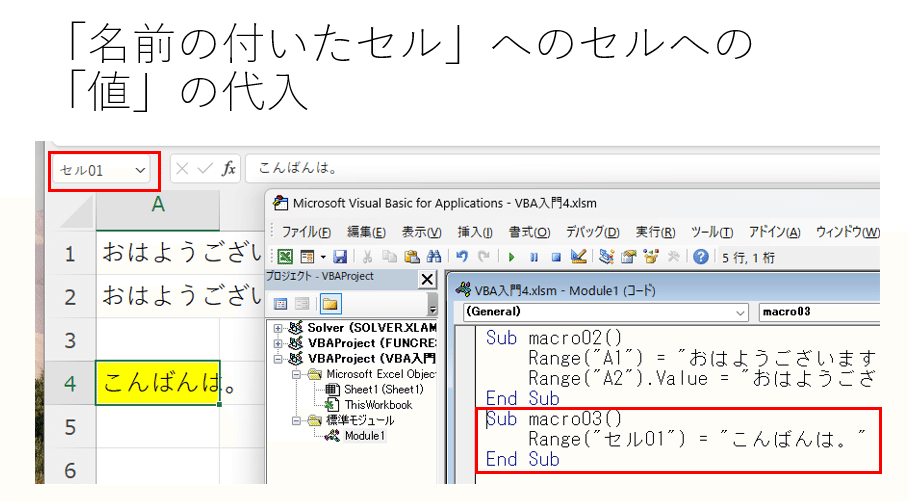Redo action in VBA editor
This screenshot has height=502, width=909.
483,257
